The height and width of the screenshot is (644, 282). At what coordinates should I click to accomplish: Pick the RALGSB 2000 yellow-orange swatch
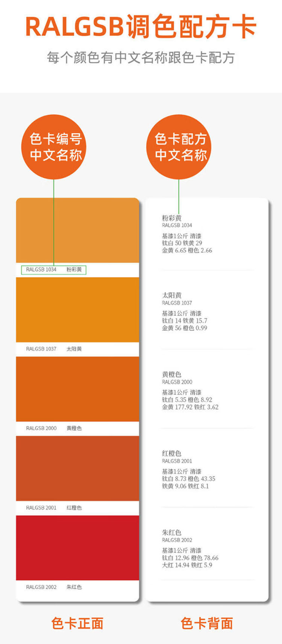(x=77, y=389)
